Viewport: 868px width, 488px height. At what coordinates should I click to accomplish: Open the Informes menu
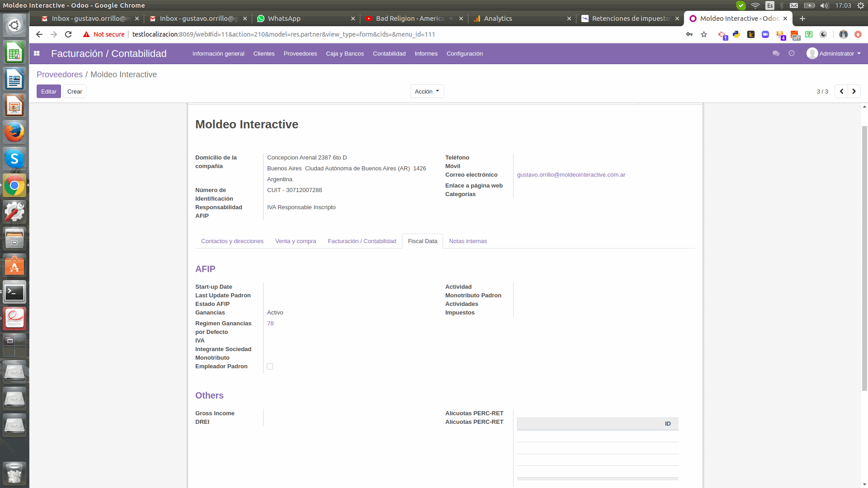tap(426, 53)
